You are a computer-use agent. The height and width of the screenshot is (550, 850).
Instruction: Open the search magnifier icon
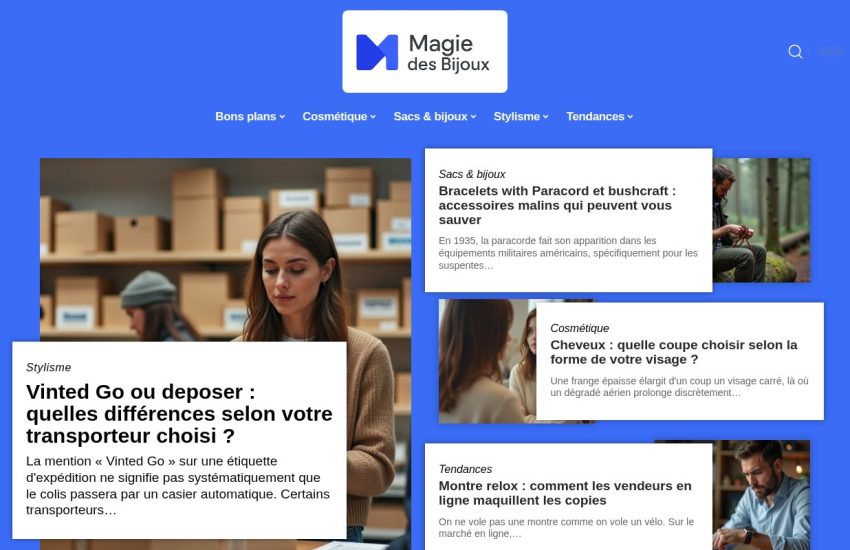795,51
